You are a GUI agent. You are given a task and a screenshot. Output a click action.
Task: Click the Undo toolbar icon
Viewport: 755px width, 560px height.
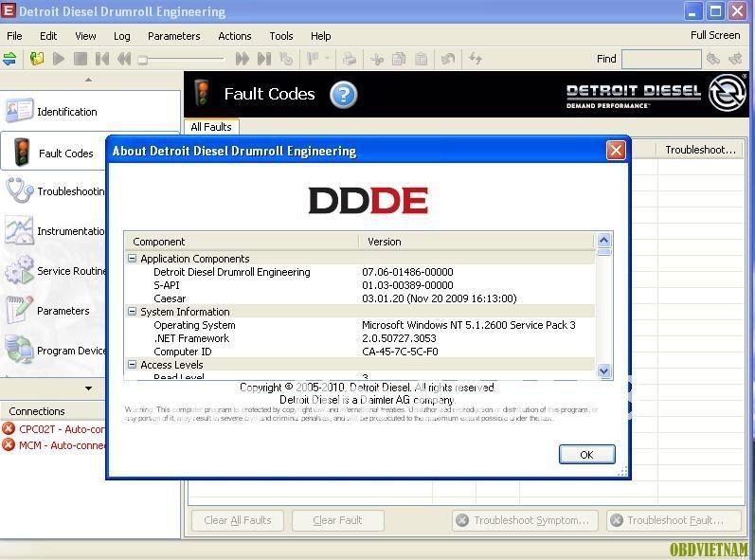448,59
